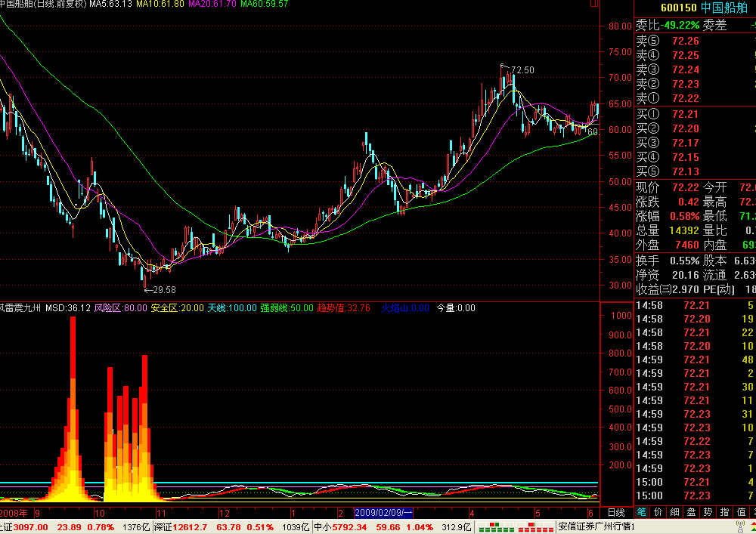Viewport: 756px width, 534px height.
Task: Select the 指 index tab
Action: click(x=724, y=512)
